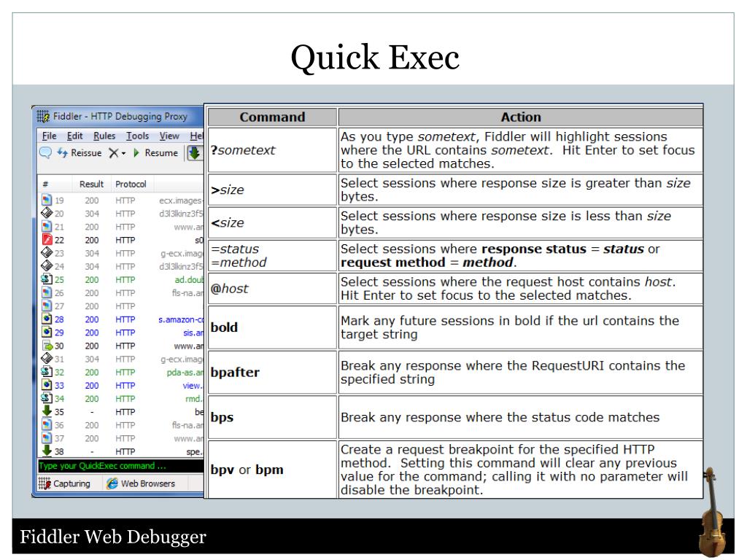The width and height of the screenshot is (747, 560).
Task: Click the download arrow icon of session 38
Action: [46, 450]
